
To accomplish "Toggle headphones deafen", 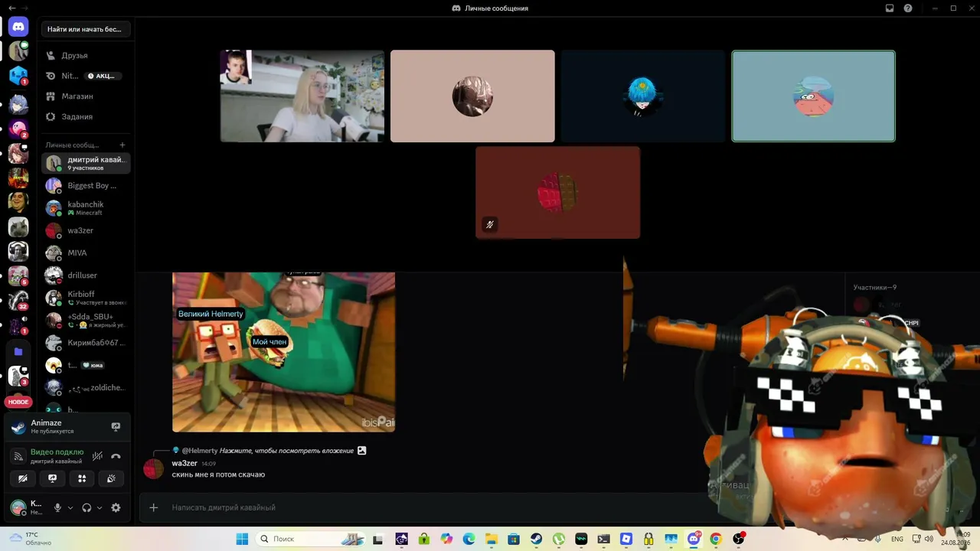I will coord(87,507).
